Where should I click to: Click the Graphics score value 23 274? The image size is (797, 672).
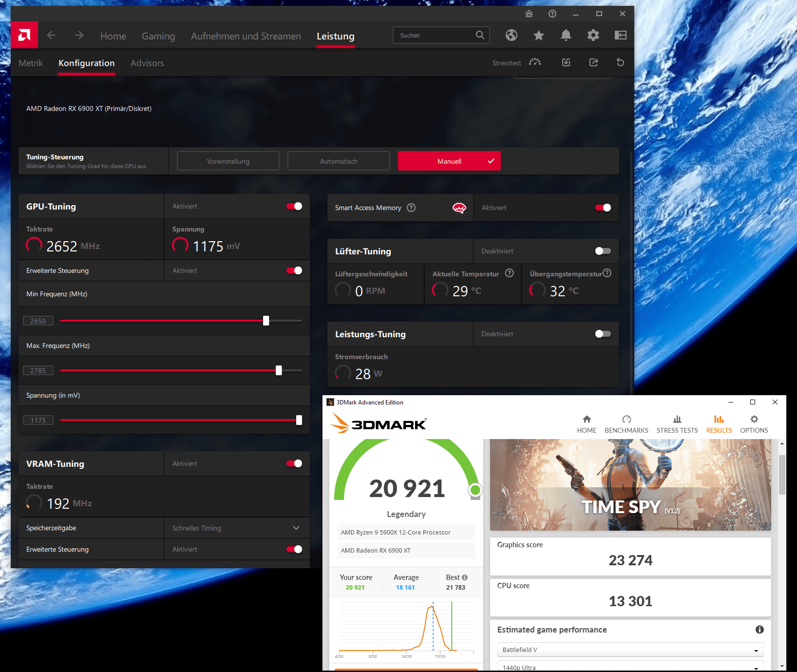pyautogui.click(x=630, y=560)
